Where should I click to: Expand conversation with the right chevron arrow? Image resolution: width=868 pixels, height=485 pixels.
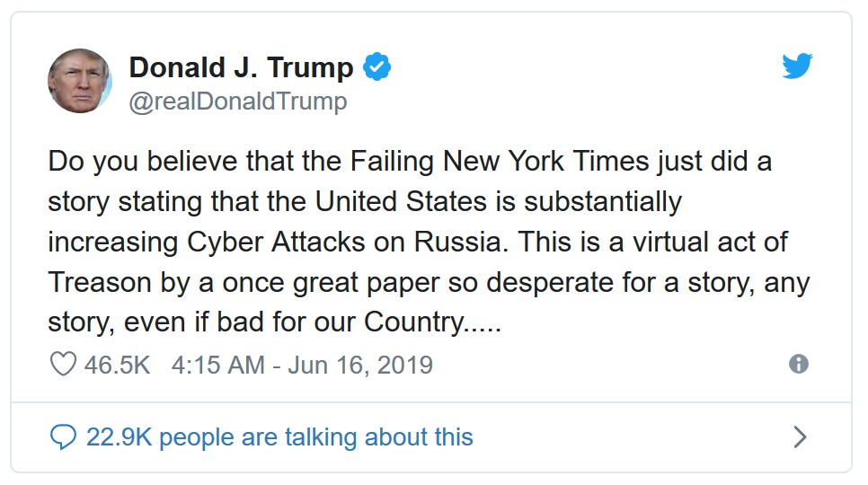(x=800, y=436)
